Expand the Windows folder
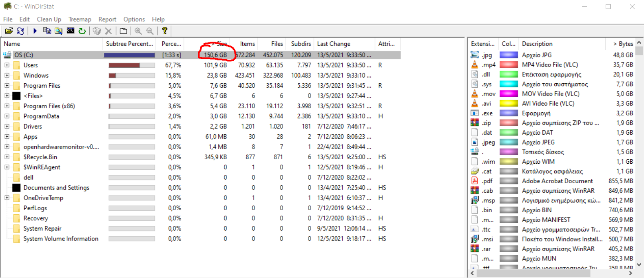This screenshot has height=278, width=644. 7,76
